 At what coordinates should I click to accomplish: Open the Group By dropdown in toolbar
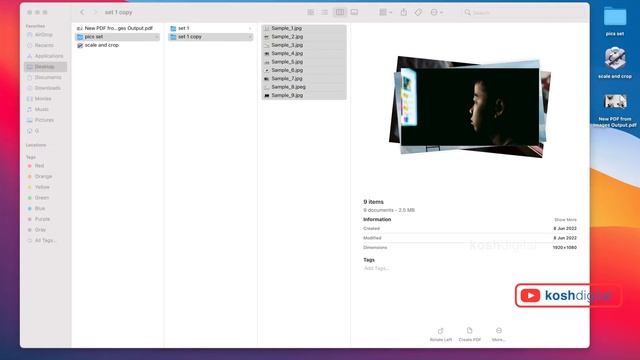click(385, 12)
